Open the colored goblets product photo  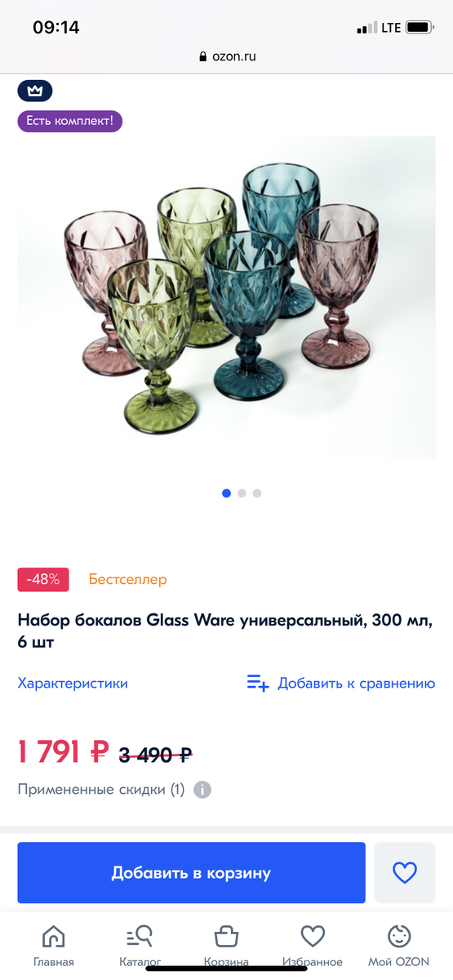[x=227, y=297]
